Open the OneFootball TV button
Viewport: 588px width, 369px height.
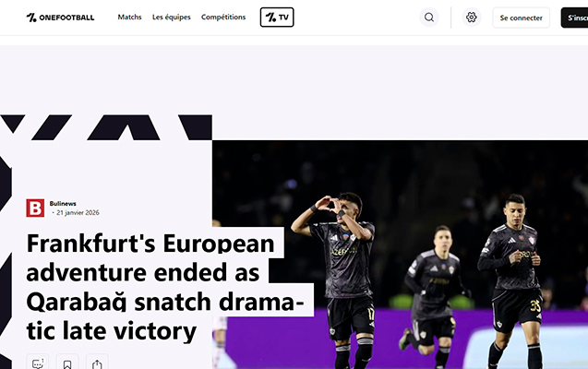pos(277,18)
